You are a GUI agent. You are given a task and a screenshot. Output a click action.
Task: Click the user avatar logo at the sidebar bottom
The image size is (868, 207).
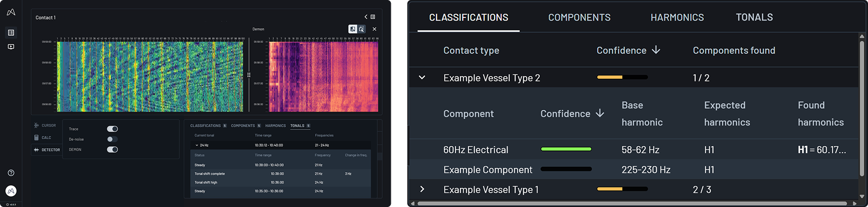point(11,191)
